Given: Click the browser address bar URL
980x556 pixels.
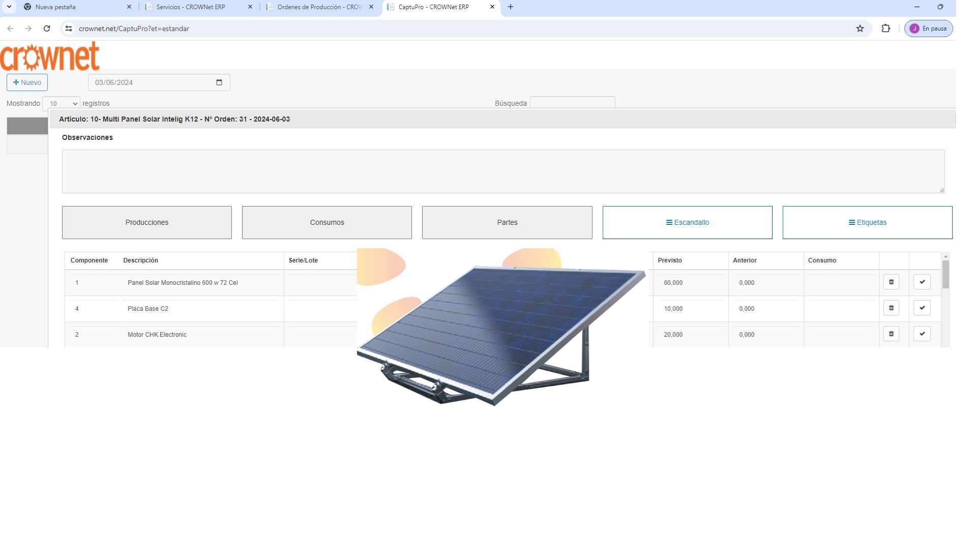Looking at the screenshot, I should tap(134, 28).
